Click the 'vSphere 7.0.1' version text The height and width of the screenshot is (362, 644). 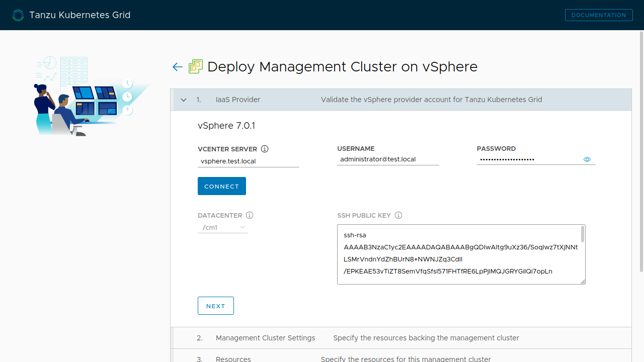click(226, 126)
